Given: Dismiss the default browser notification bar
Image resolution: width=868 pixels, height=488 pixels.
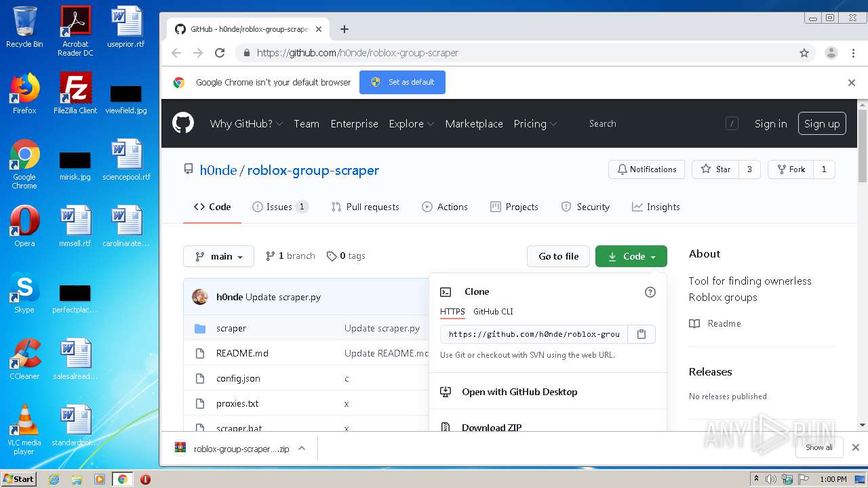Looking at the screenshot, I should 852,83.
